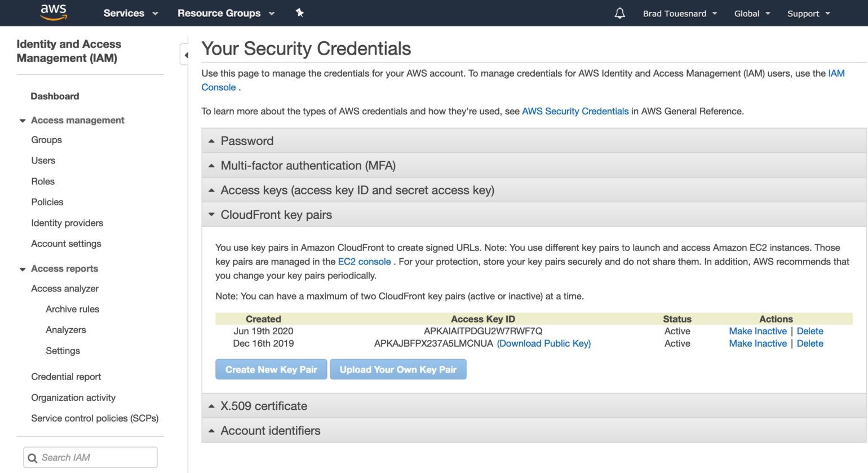Open Access analyzer Settings item
868x473 pixels.
pyautogui.click(x=63, y=351)
